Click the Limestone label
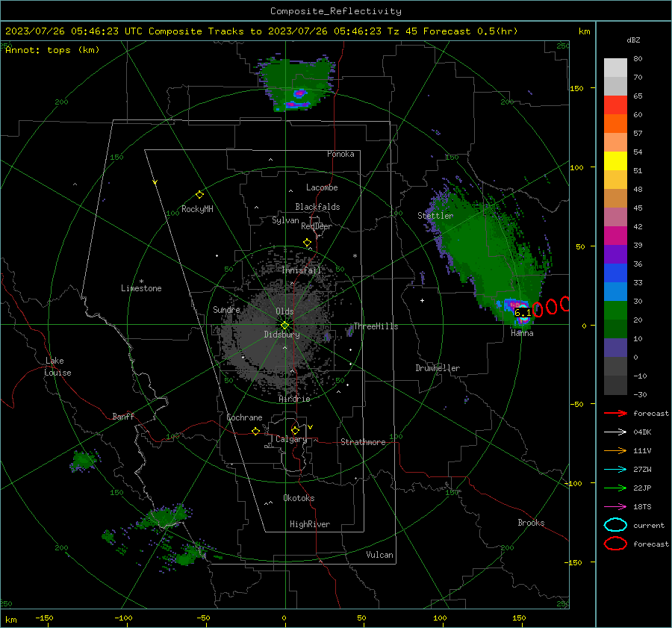The image size is (672, 628). (141, 288)
